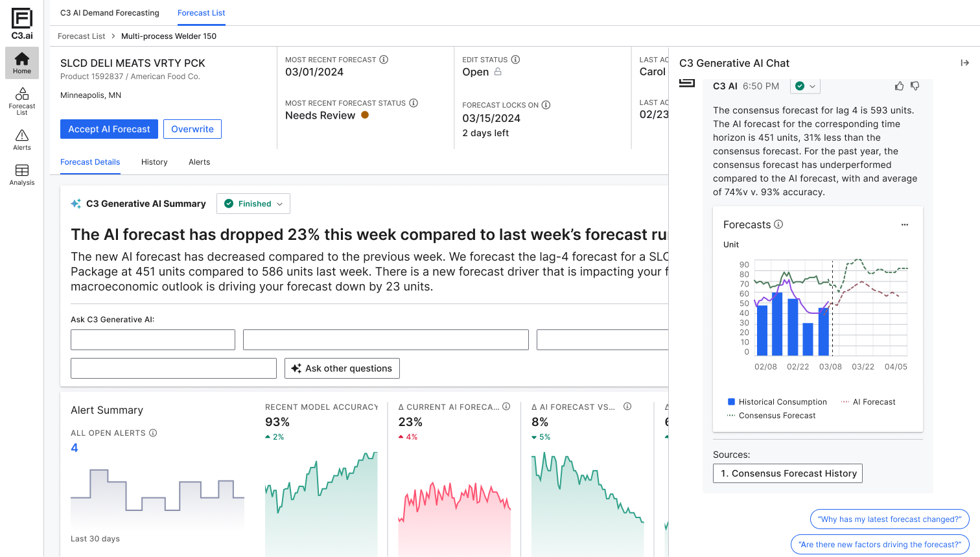Screen dimensions: 980x557
Task: Toggle Historical Consumption legend series
Action: click(777, 402)
